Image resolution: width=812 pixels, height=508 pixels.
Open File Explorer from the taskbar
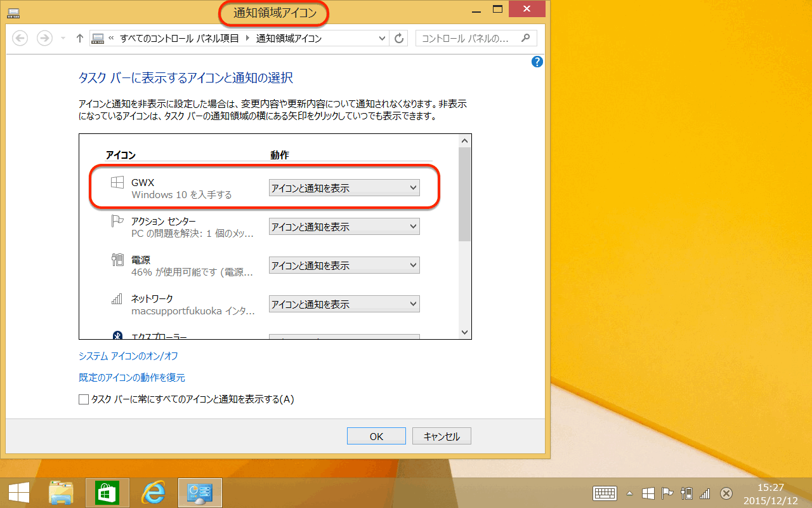(x=61, y=493)
